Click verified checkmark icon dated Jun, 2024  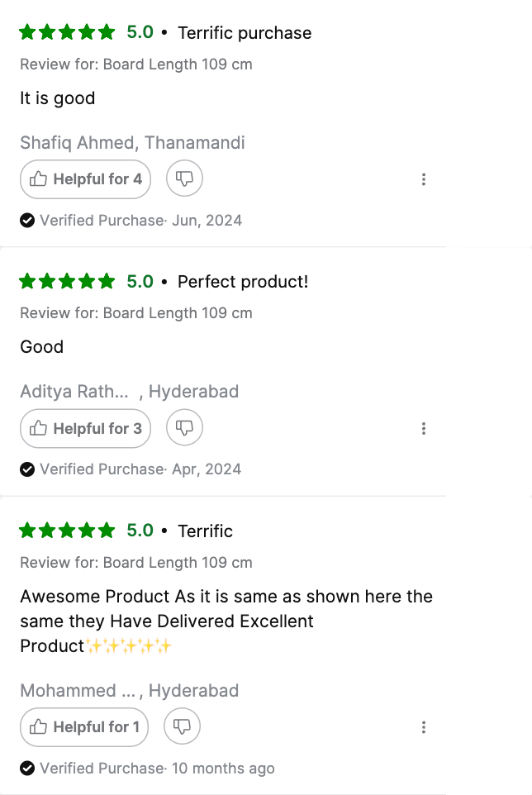tap(27, 221)
